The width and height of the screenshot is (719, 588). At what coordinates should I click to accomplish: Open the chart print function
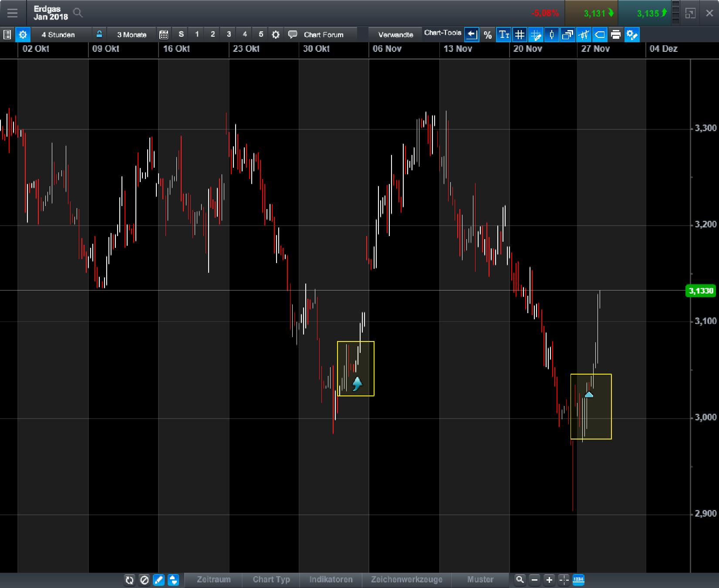point(616,35)
